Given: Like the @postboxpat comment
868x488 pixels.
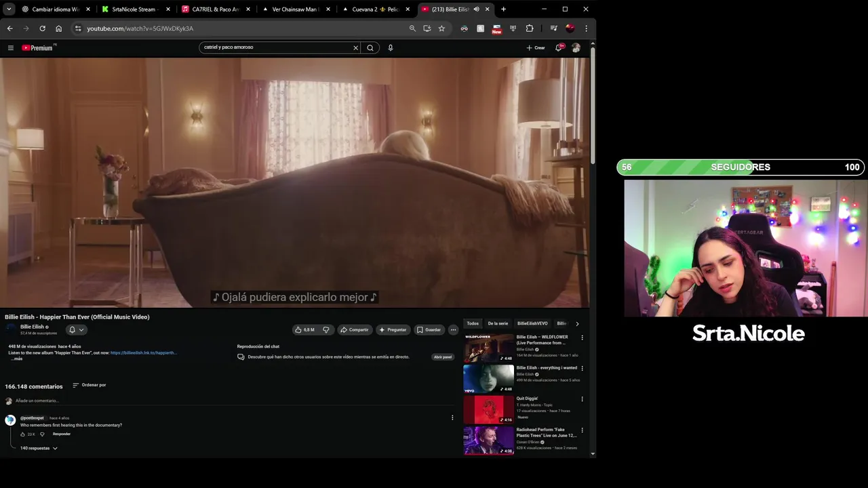Looking at the screenshot, I should [x=22, y=434].
